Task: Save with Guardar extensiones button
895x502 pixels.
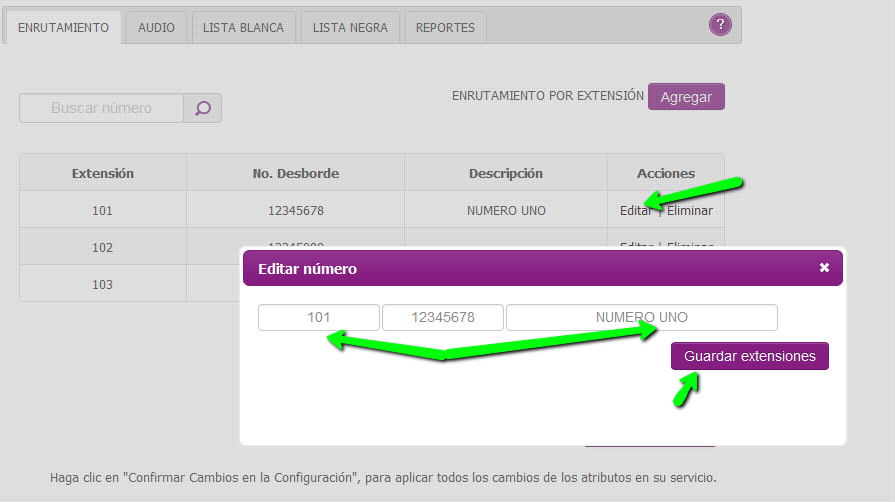Action: (x=749, y=356)
